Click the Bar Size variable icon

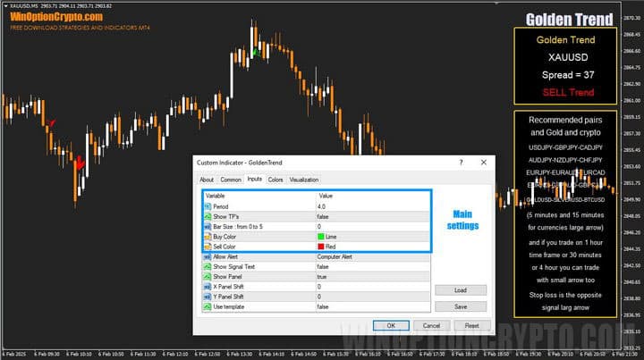click(208, 226)
